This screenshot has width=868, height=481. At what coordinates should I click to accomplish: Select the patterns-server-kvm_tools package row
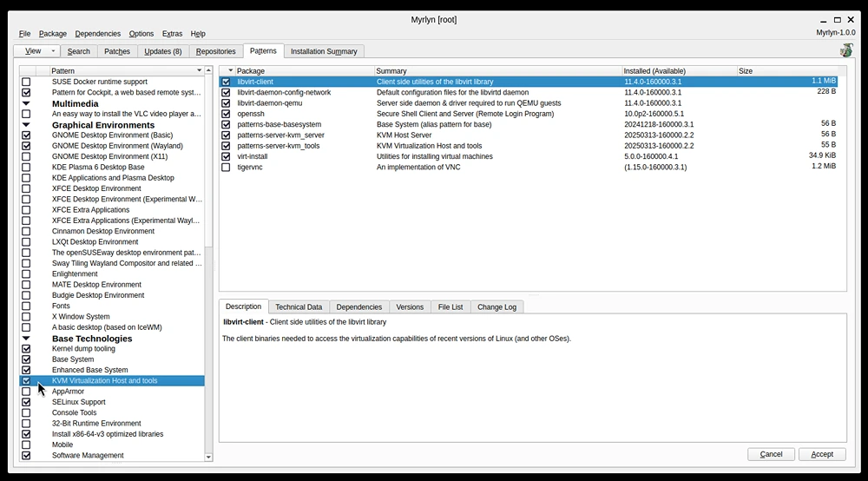(x=529, y=146)
